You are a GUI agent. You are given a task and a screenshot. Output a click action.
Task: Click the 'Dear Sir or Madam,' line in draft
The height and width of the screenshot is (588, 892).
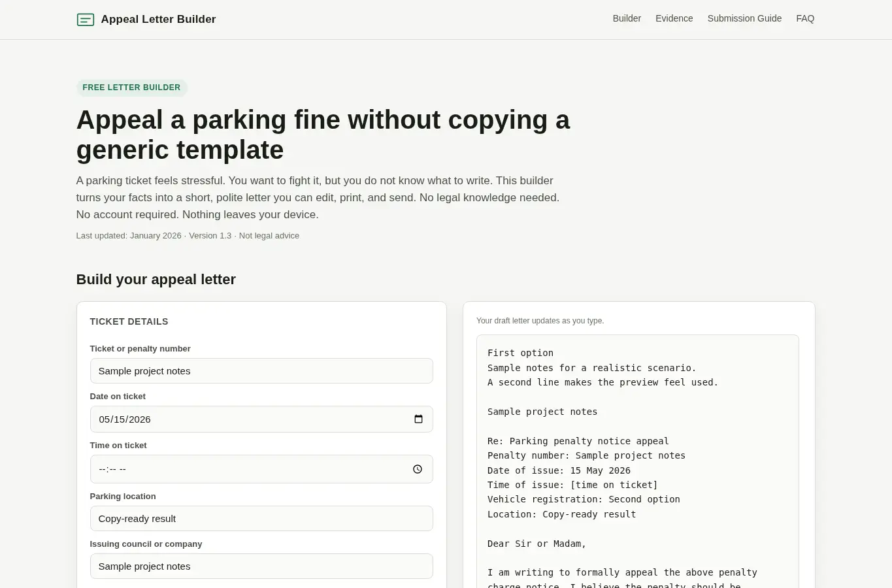537,544
